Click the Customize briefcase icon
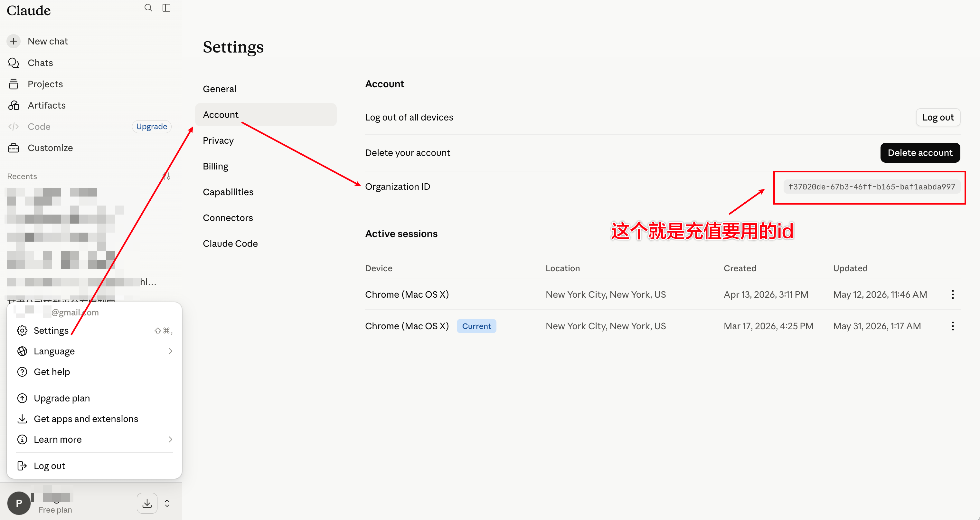This screenshot has height=520, width=980. point(14,148)
